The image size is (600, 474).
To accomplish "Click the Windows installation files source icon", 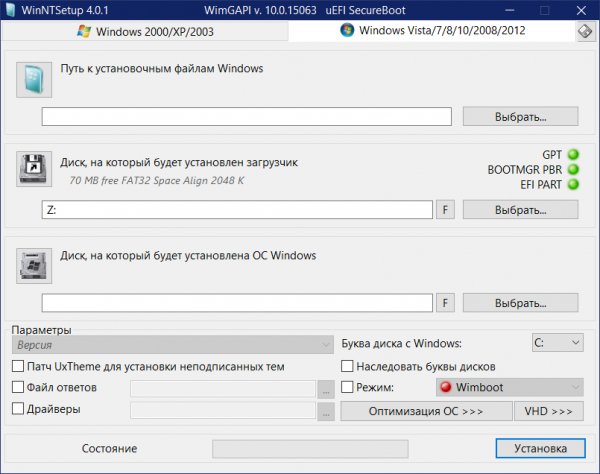I will pyautogui.click(x=34, y=80).
